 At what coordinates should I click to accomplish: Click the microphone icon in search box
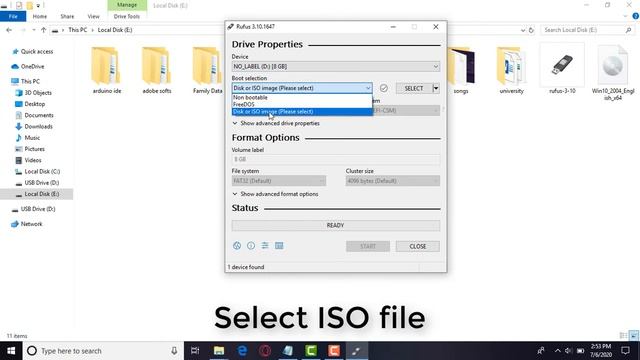[174, 351]
